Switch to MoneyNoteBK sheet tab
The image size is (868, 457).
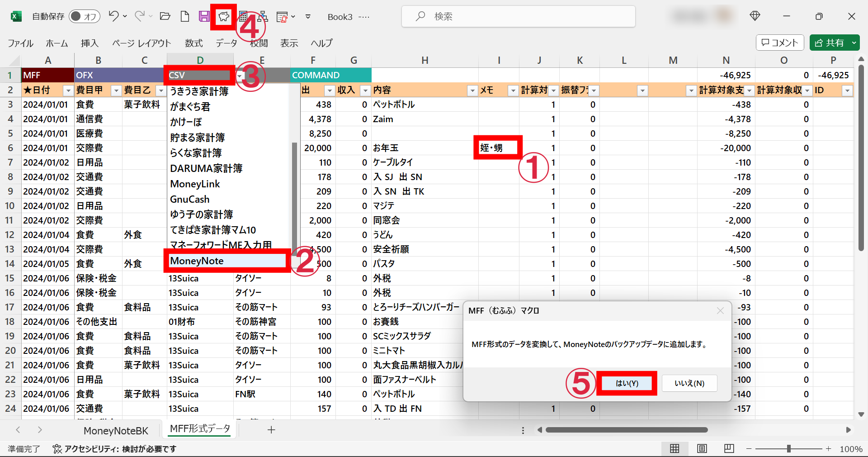[x=116, y=430]
